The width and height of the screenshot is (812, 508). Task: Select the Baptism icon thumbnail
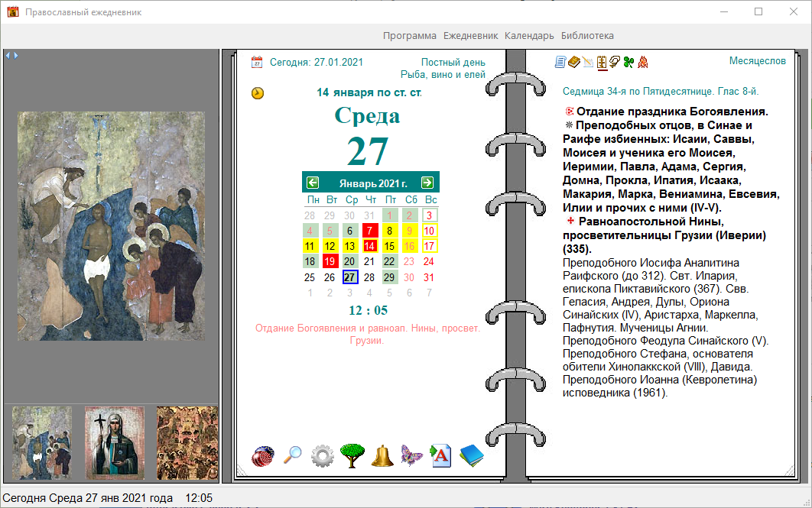tap(43, 443)
